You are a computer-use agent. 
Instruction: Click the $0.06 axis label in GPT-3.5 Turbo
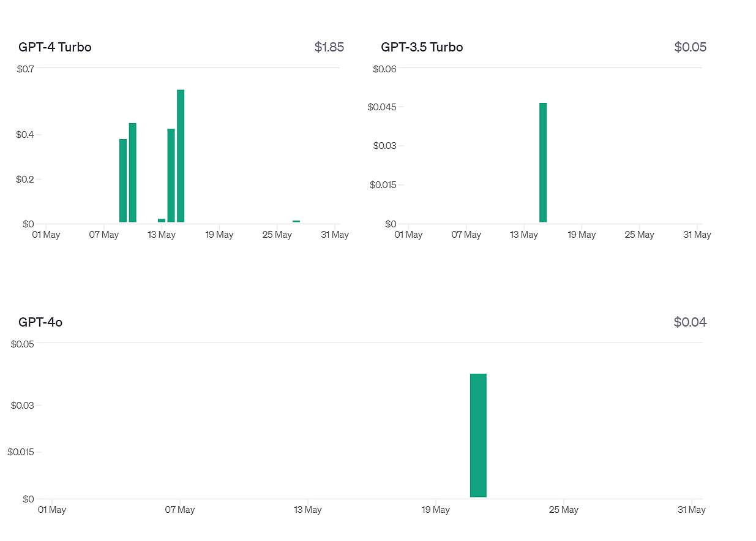pos(384,69)
